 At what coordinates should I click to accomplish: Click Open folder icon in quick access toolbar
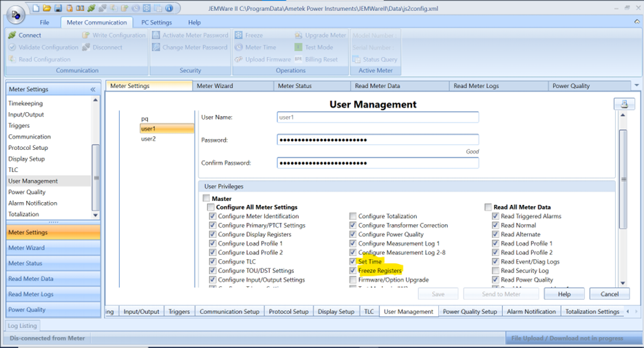click(47, 8)
